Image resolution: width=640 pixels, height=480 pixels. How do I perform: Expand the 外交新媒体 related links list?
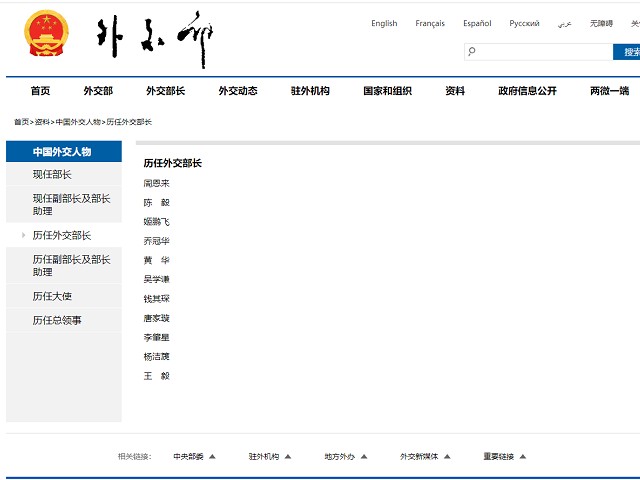[425, 457]
